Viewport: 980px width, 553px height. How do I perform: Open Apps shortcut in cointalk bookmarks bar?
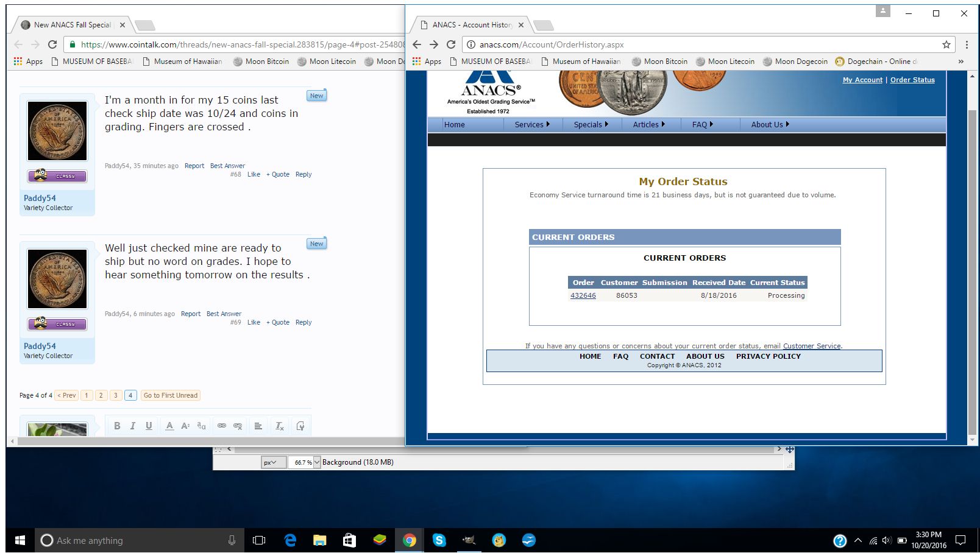click(28, 62)
